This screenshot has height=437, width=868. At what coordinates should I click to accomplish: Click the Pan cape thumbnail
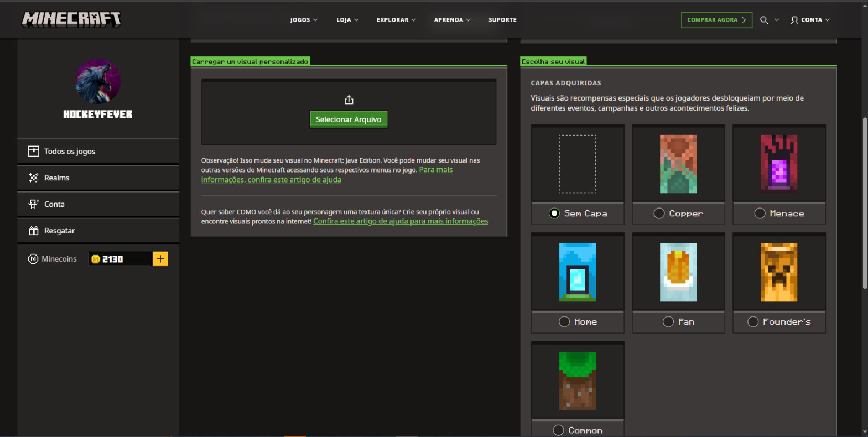click(x=678, y=272)
